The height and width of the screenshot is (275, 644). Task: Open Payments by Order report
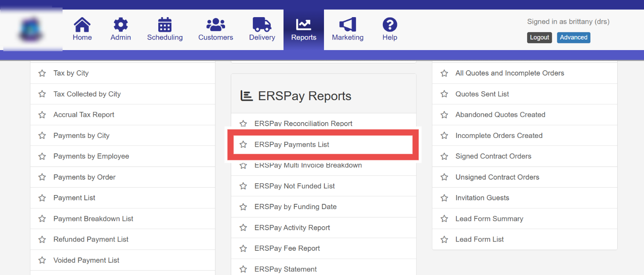click(x=84, y=177)
